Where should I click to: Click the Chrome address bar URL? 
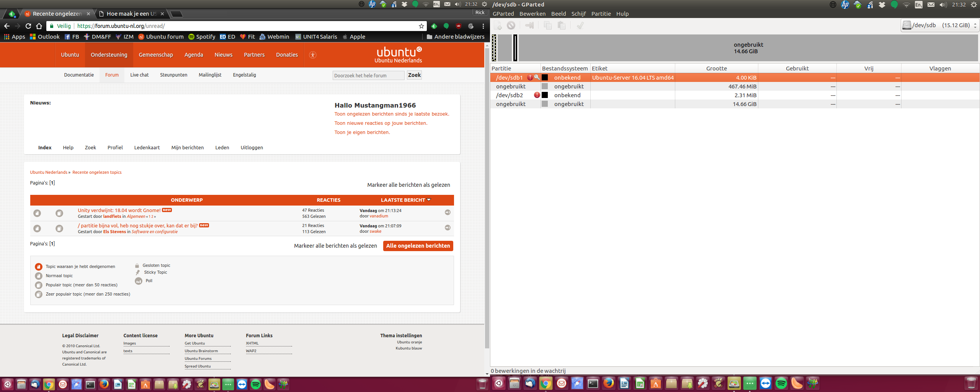[x=121, y=26]
